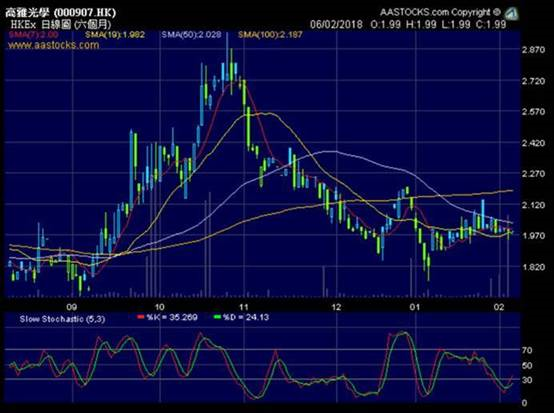The height and width of the screenshot is (413, 554).
Task: Click the 01 month label on time axis
Action: click(x=415, y=307)
